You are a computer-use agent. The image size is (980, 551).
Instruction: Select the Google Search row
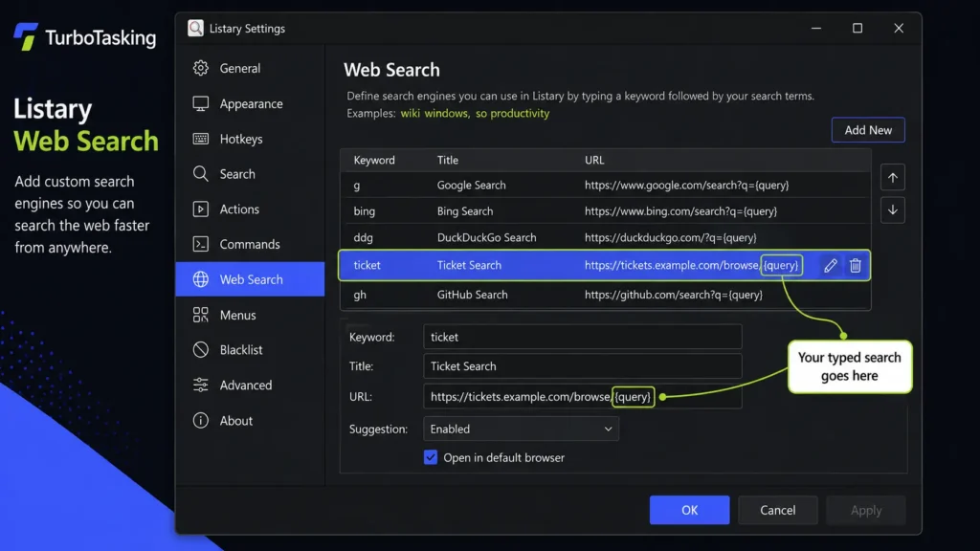[605, 185]
